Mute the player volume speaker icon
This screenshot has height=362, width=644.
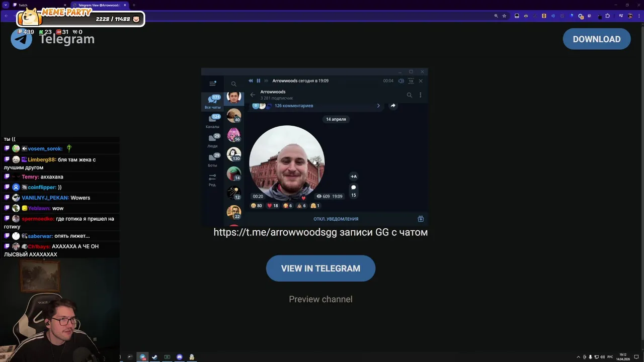tap(401, 80)
